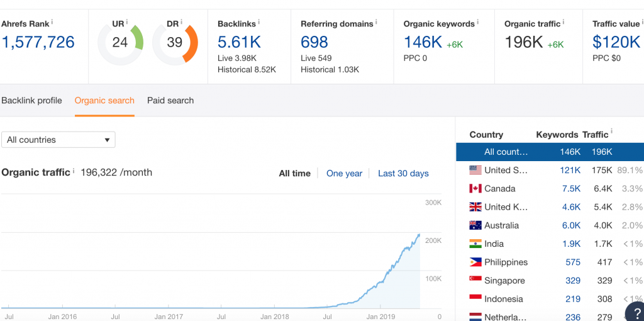Click info icon beside Organic traffic metric header
Viewport: 644px width, 321px height.
tap(563, 22)
